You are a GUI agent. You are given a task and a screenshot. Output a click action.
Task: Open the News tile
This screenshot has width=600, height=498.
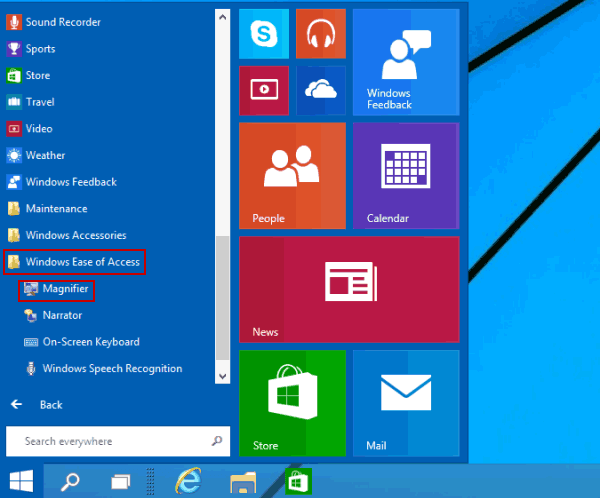click(x=349, y=289)
